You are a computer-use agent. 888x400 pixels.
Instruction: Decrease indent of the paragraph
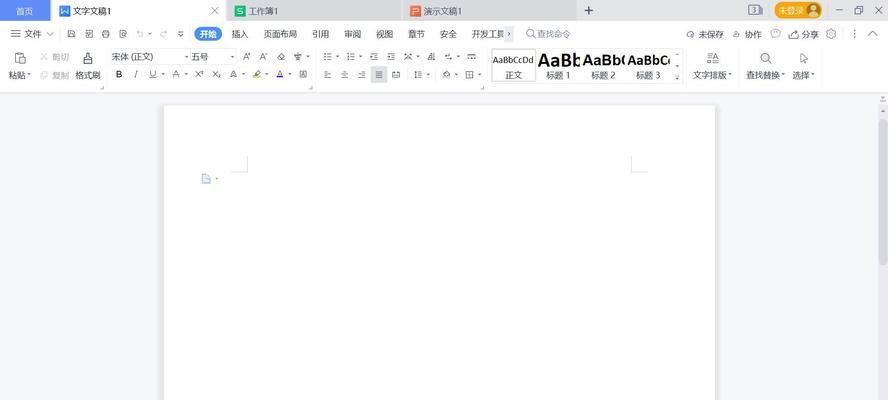tap(374, 57)
